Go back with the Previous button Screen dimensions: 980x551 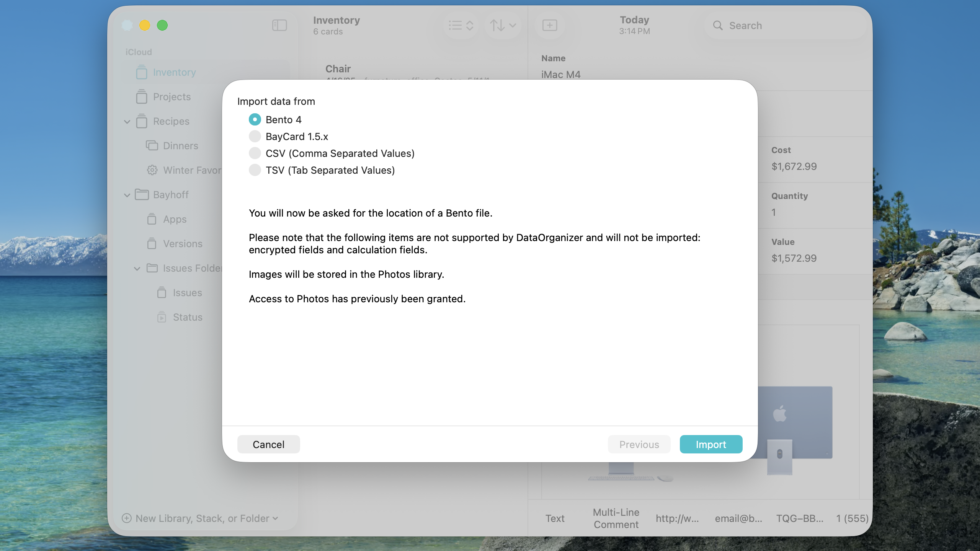click(x=639, y=444)
